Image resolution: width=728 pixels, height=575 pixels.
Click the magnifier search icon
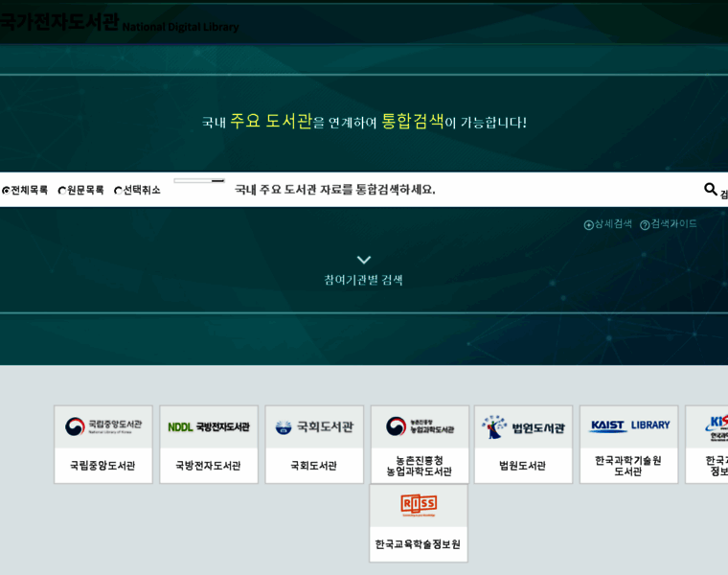711,189
